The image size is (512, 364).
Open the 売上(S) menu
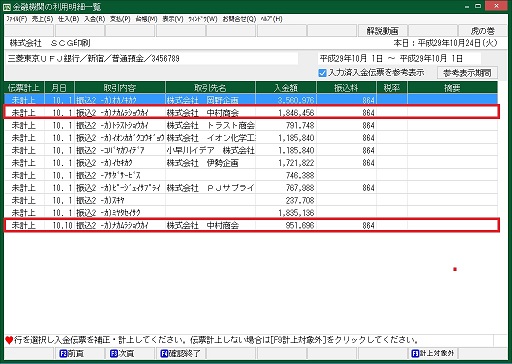[42, 19]
